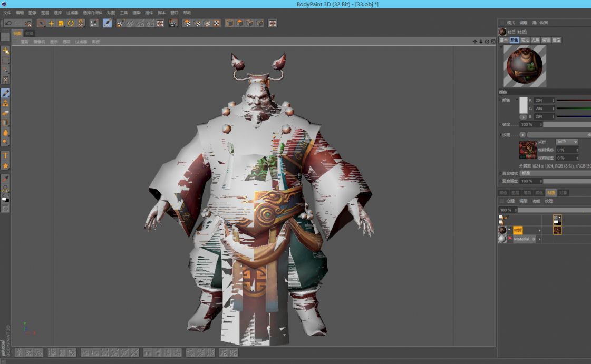Viewport: 591px width, 364px height.
Task: Click the texture image thumbnail preview
Action: [528, 150]
